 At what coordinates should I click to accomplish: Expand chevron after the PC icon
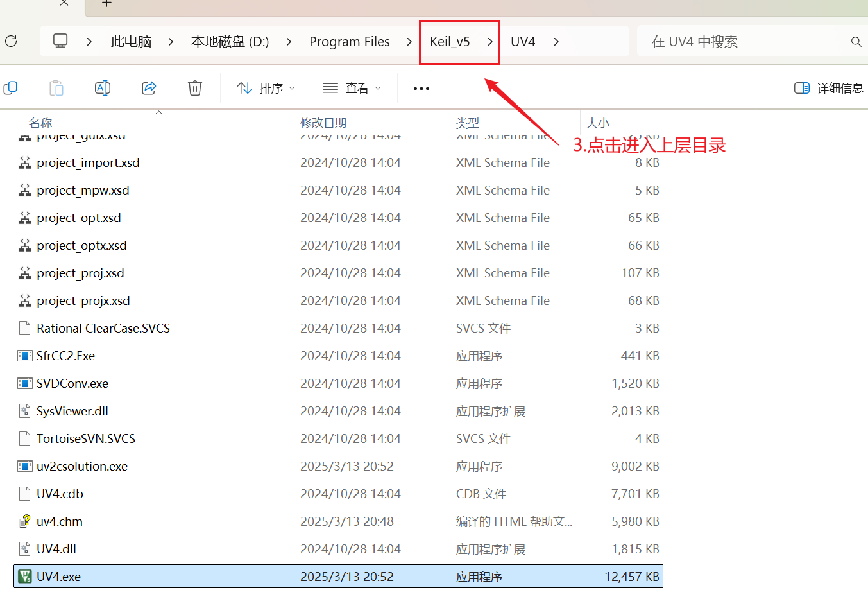click(x=89, y=42)
